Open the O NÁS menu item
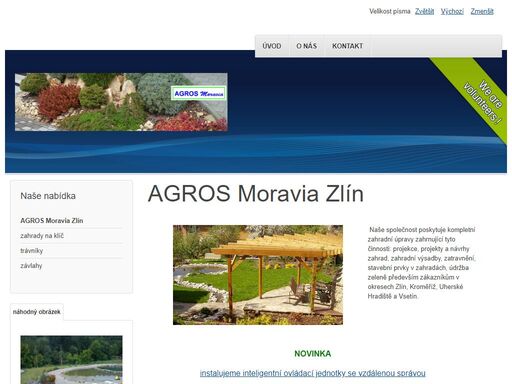This screenshot has width=512, height=384. tap(306, 46)
